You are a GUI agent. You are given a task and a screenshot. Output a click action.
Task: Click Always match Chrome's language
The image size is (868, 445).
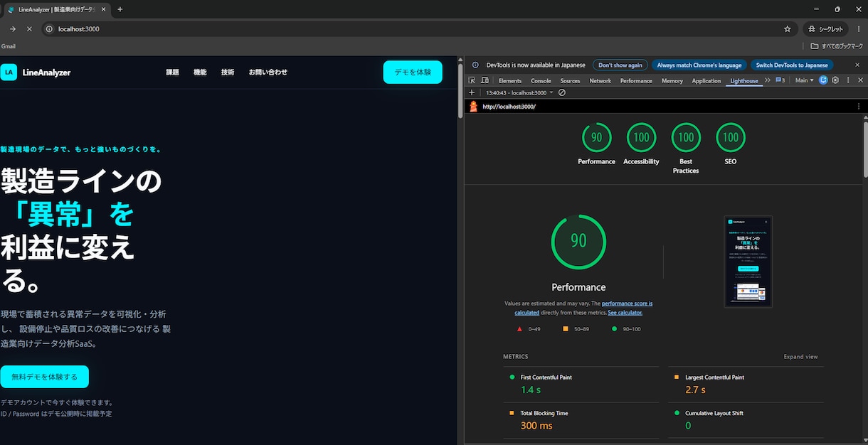click(x=699, y=65)
